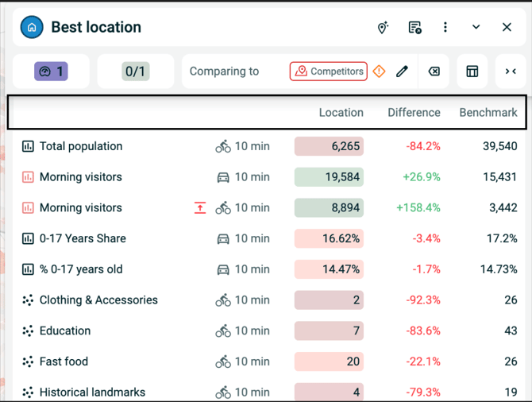This screenshot has height=402, width=532.
Task: Click the dots icon beside Fast food
Action: (x=28, y=361)
